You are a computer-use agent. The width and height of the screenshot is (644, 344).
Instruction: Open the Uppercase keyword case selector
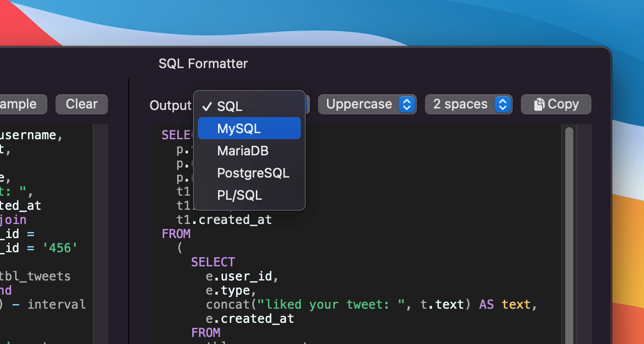point(367,104)
